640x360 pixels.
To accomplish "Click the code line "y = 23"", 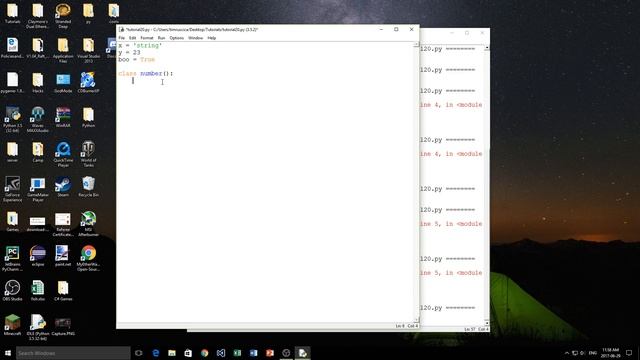I will (x=129, y=53).
